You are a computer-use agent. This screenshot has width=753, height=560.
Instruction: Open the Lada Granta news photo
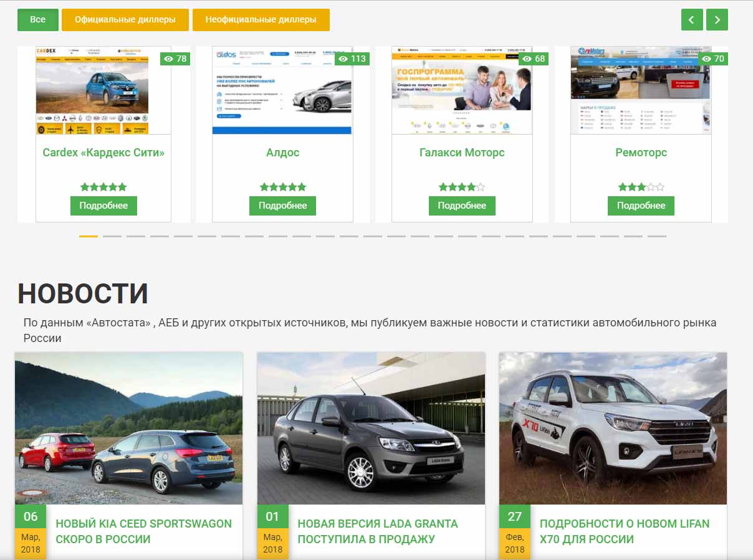371,429
